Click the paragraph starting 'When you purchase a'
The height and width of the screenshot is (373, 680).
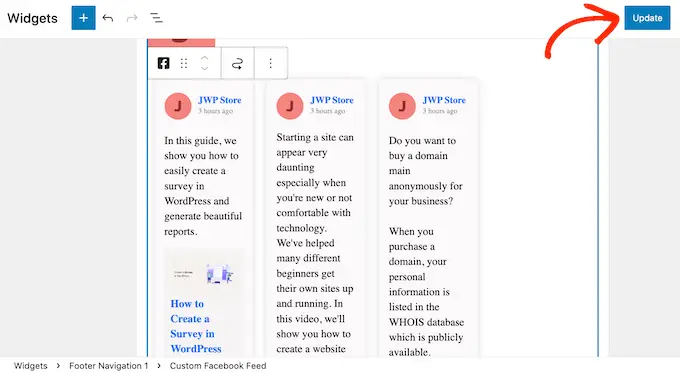(x=426, y=291)
